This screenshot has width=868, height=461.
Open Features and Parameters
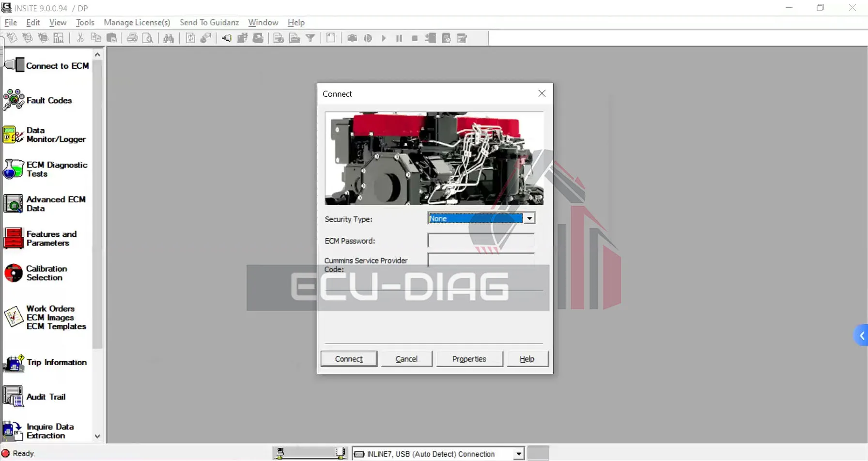click(x=40, y=238)
